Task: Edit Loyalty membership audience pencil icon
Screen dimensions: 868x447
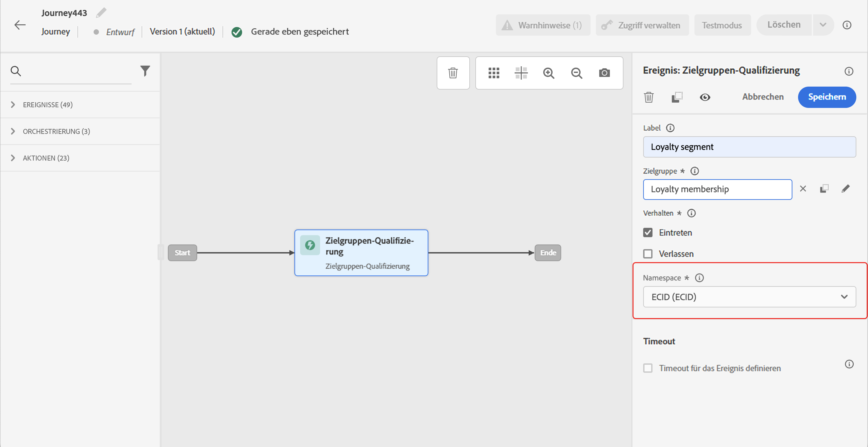Action: click(845, 189)
